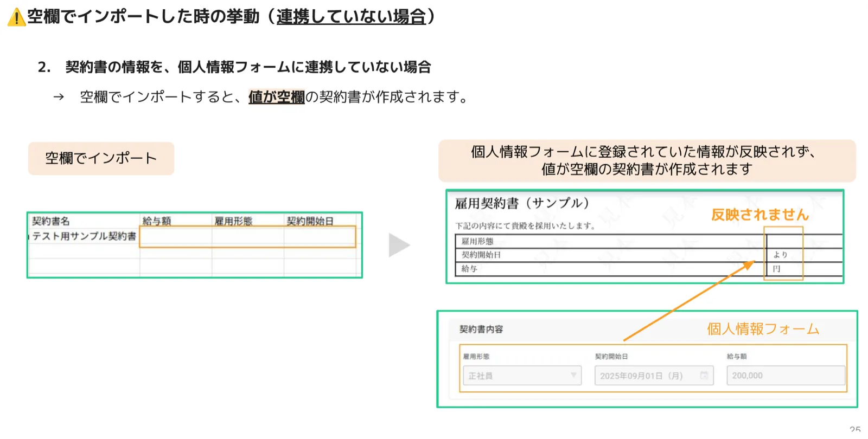Click the より text in contract table
Image resolution: width=868 pixels, height=439 pixels.
(x=780, y=255)
